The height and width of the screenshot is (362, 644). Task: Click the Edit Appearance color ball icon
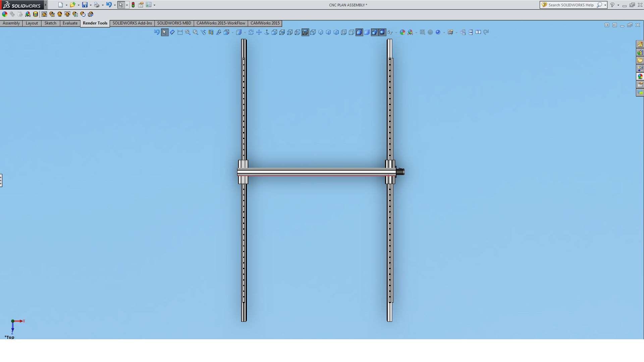click(x=5, y=14)
